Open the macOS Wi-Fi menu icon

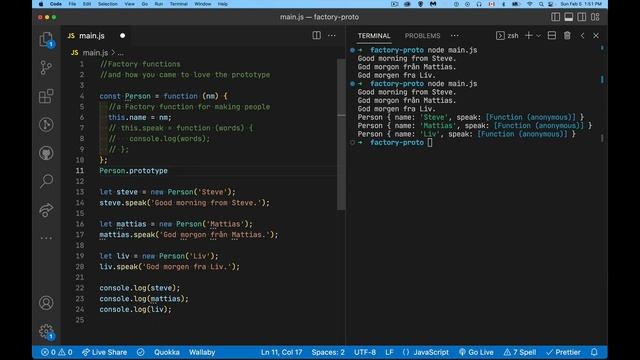pyautogui.click(x=529, y=4)
